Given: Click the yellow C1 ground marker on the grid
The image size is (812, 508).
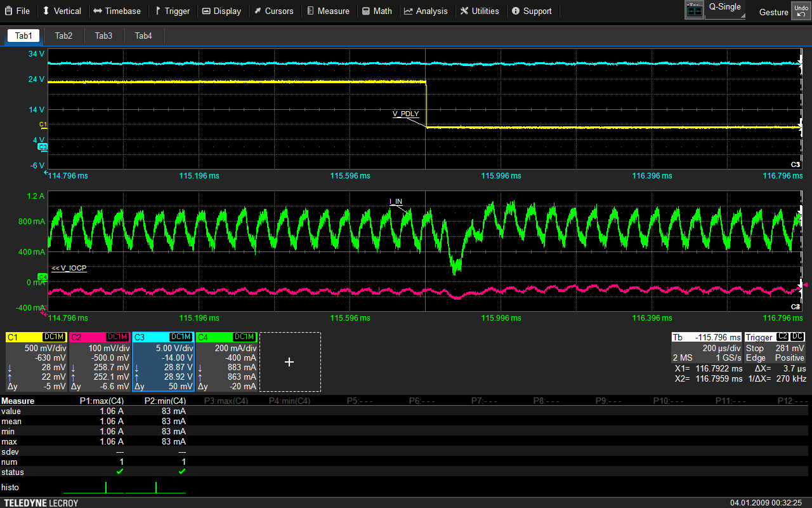Looking at the screenshot, I should [43, 124].
